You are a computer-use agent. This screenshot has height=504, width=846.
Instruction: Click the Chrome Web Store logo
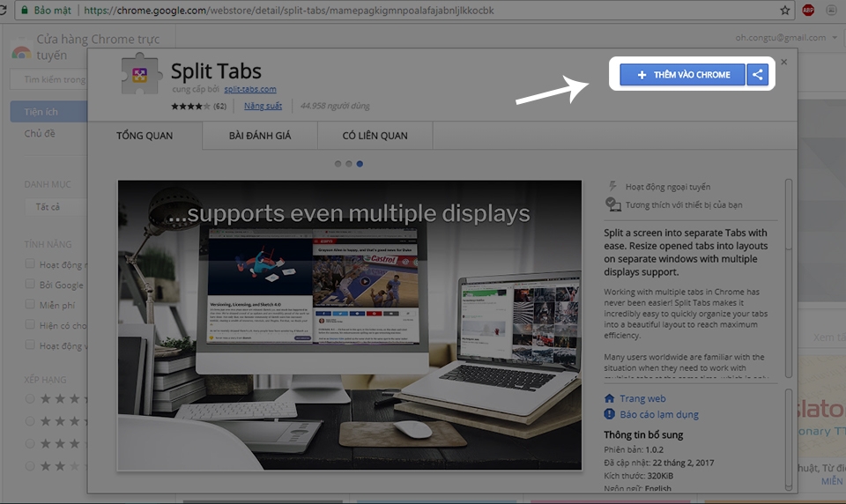(21, 49)
